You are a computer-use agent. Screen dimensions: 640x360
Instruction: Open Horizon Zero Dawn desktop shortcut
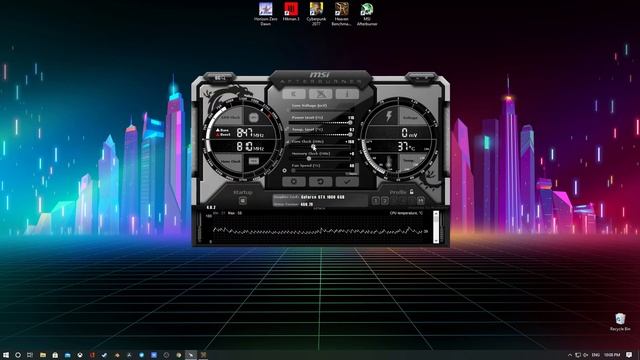pyautogui.click(x=265, y=14)
